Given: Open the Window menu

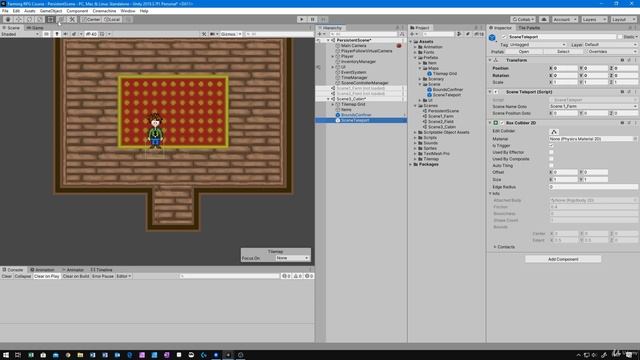Looking at the screenshot, I should point(128,11).
